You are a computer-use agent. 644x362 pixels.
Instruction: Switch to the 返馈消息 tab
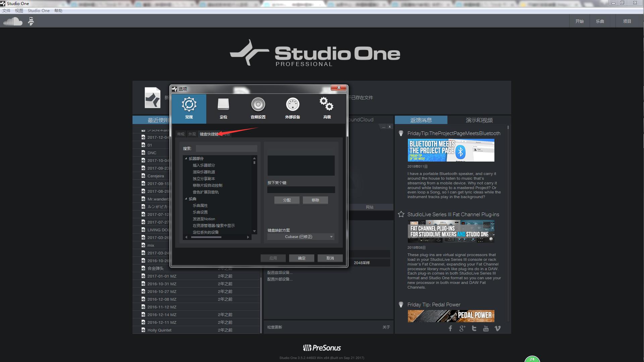click(x=421, y=120)
